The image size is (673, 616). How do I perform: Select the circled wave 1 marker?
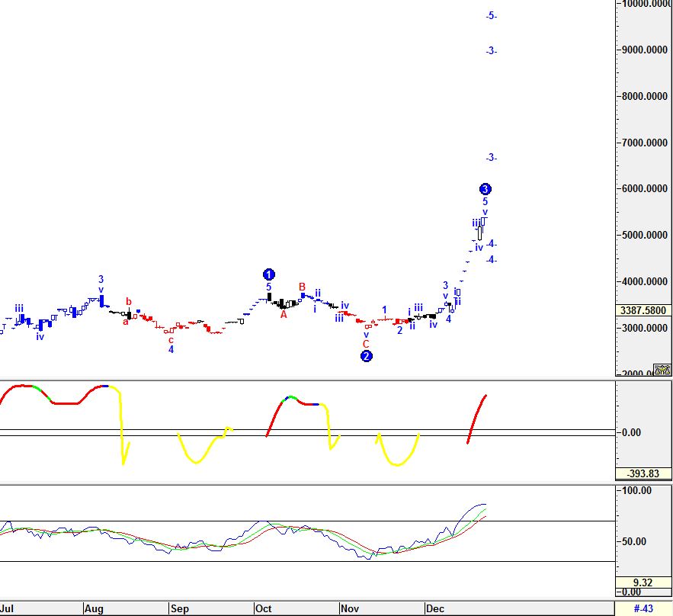click(268, 274)
